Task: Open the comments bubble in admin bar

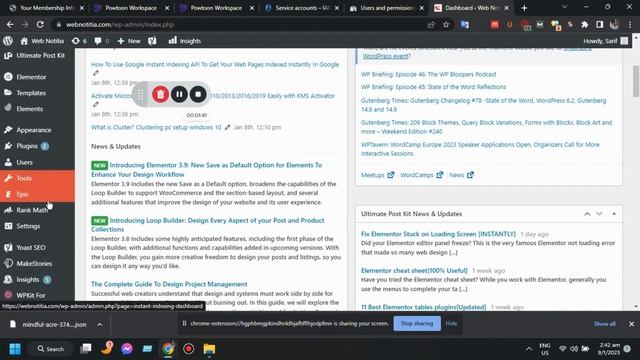Action: coord(102,41)
